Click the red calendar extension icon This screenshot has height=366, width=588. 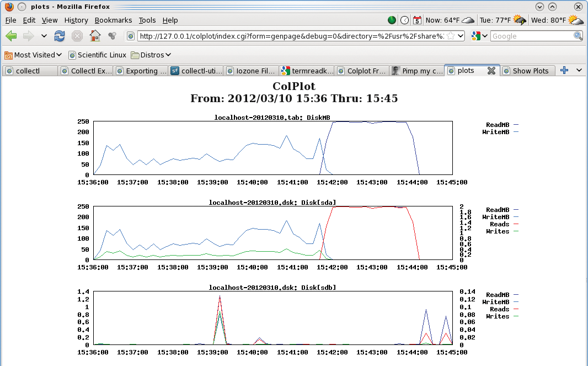coord(416,19)
